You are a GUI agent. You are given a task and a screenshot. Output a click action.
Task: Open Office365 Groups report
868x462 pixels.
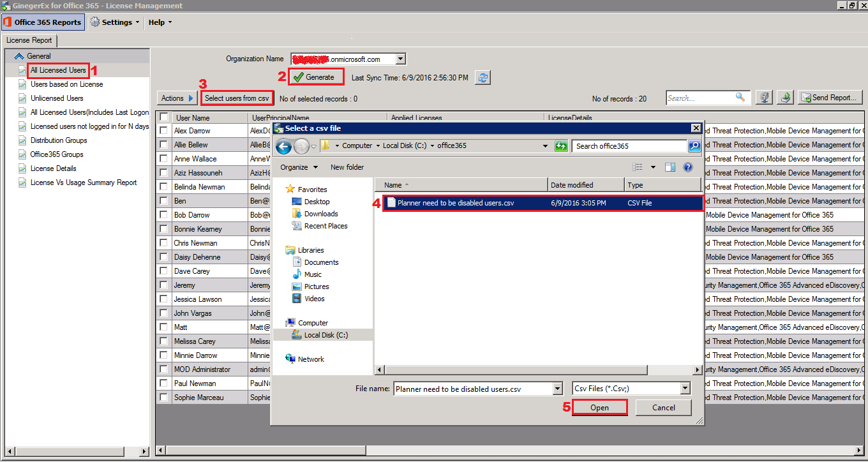57,154
